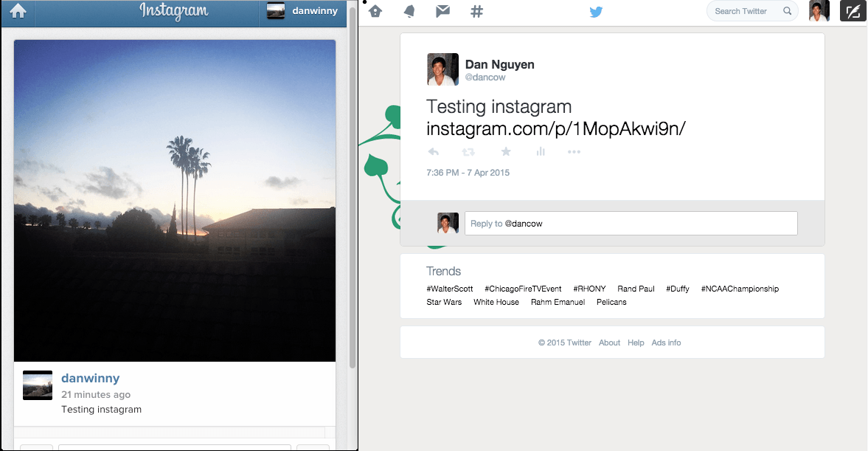The height and width of the screenshot is (451, 868).
Task: Open the #Duffy trend
Action: pyautogui.click(x=678, y=289)
